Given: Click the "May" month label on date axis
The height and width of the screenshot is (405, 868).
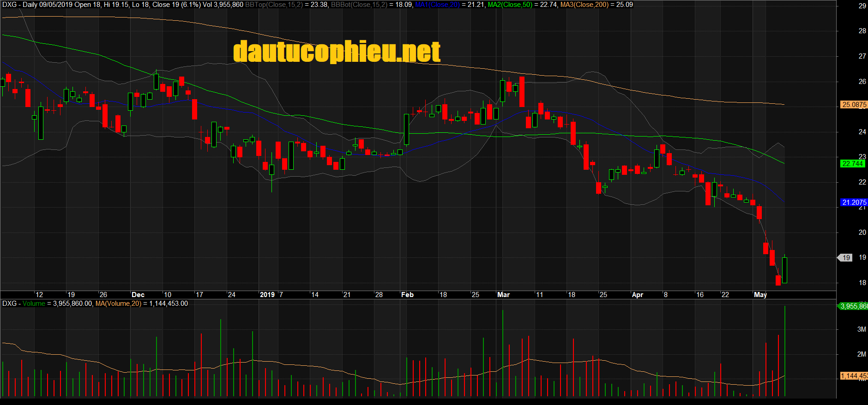Looking at the screenshot, I should point(760,295).
